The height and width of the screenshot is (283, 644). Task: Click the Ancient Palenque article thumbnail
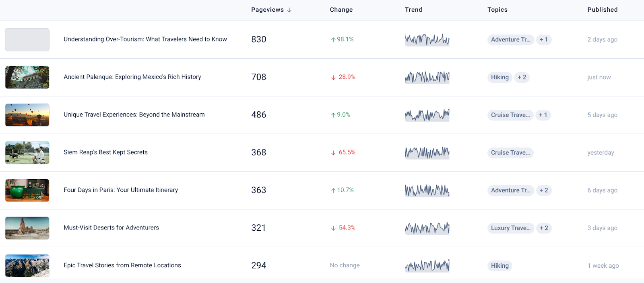27,77
